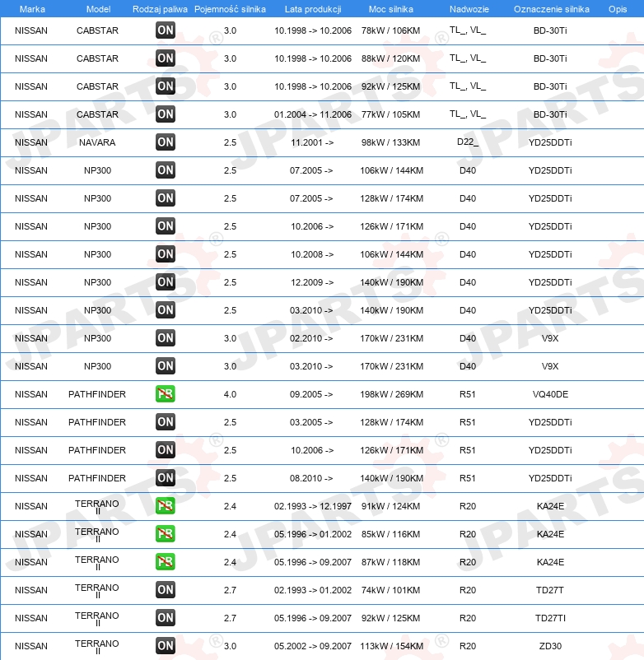Click the ON diesel icon for CABSTAR 77kW row

pos(165,114)
